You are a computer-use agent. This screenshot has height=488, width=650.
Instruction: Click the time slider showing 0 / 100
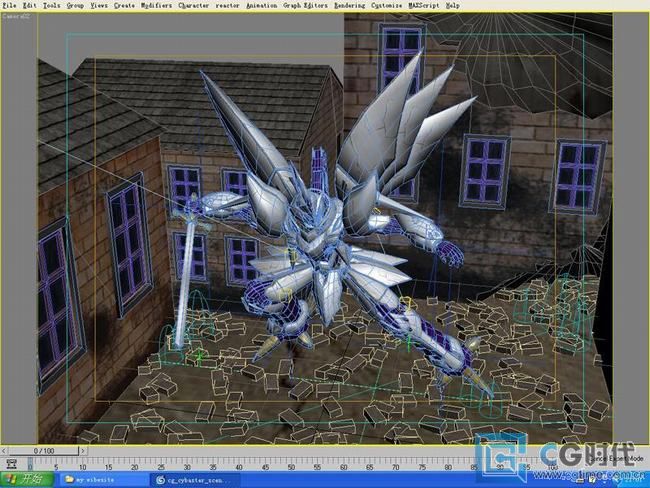coord(44,451)
